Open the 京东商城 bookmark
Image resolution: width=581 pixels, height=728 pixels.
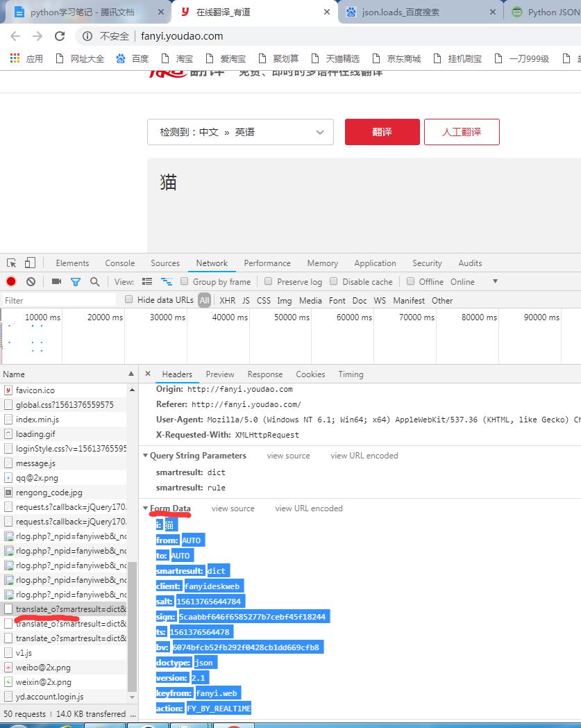coord(397,58)
